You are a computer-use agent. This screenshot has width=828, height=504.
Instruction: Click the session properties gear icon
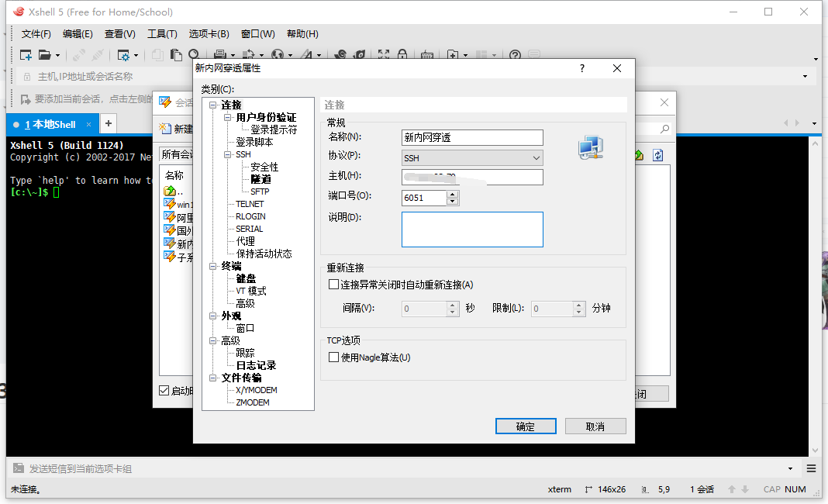click(x=122, y=55)
